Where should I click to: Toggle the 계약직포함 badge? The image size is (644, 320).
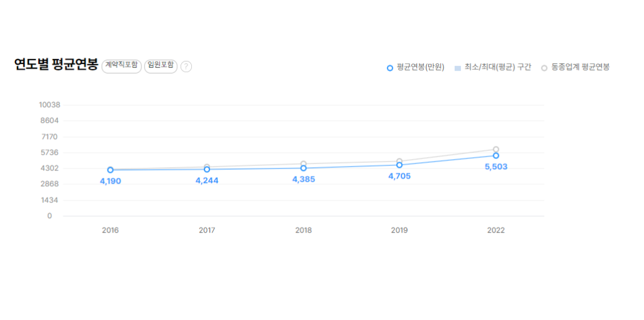[121, 65]
